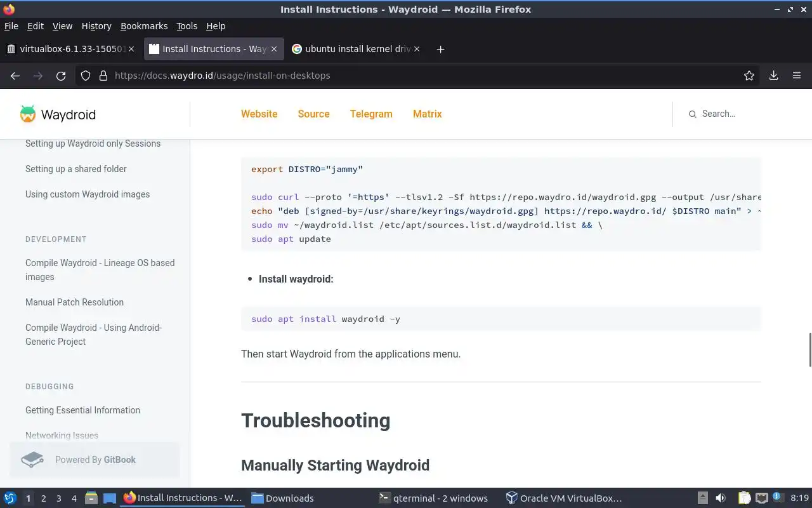Open the Tools menu
This screenshot has height=508, width=812.
pos(187,26)
